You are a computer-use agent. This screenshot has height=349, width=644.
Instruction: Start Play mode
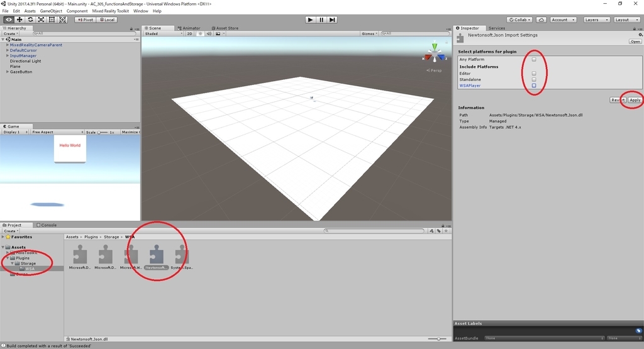click(311, 19)
